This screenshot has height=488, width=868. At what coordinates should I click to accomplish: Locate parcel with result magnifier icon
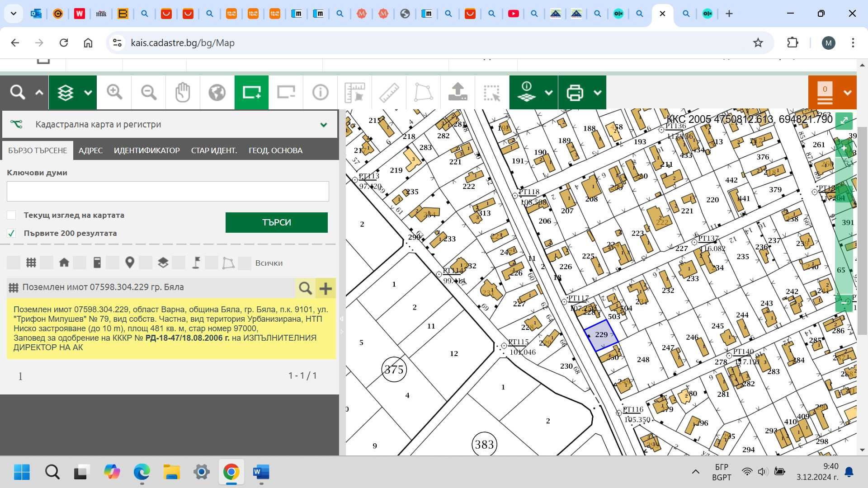306,288
